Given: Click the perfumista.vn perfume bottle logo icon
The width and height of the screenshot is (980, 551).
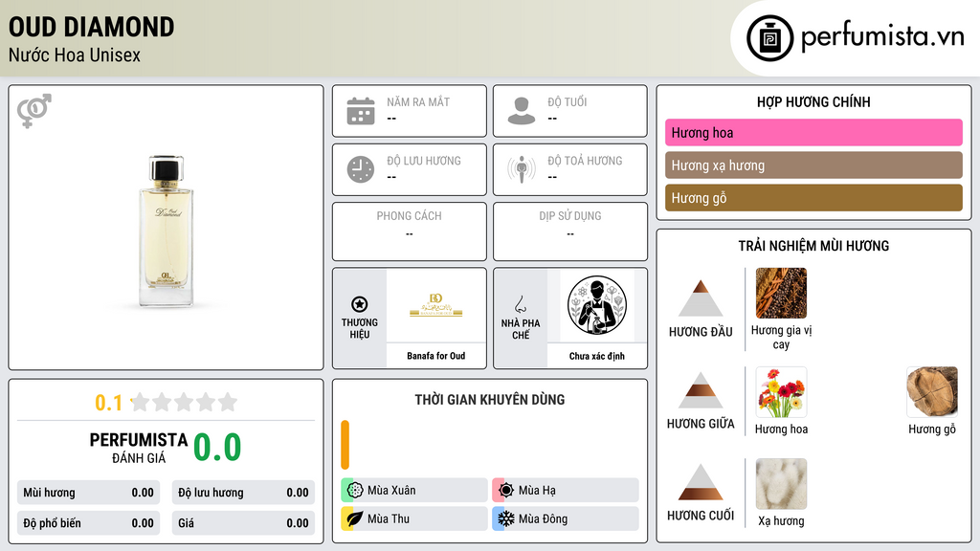Looking at the screenshot, I should [x=769, y=38].
